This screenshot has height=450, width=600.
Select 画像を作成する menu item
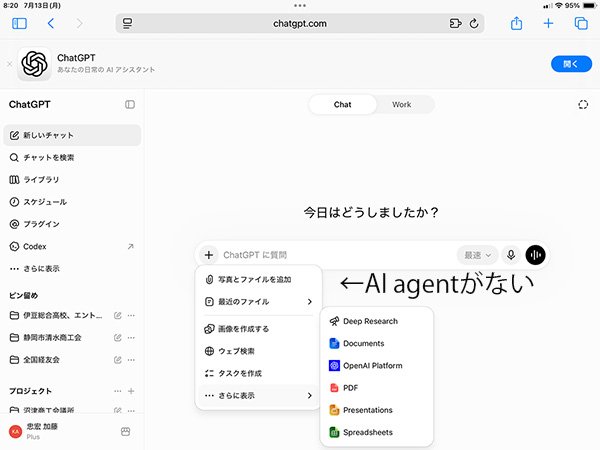click(259, 329)
